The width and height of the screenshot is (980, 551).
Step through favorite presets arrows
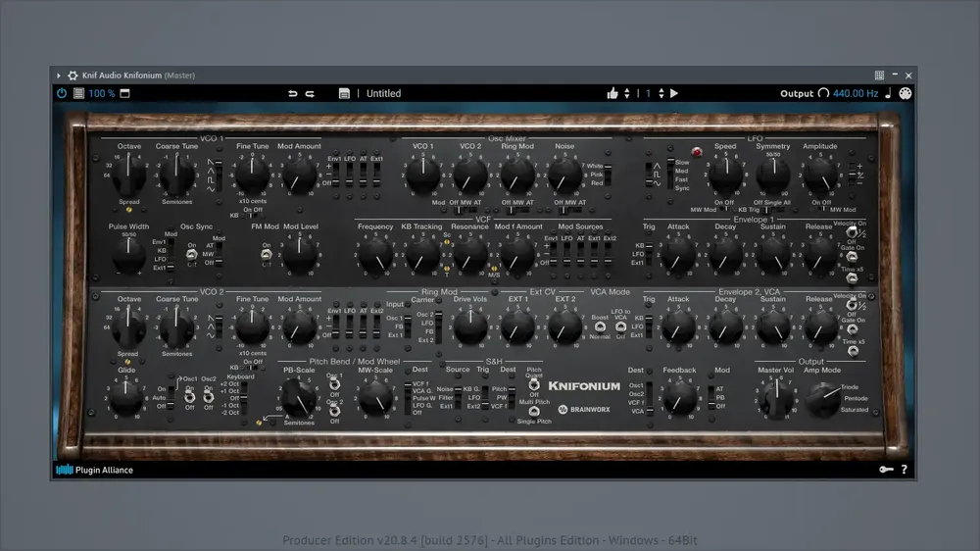627,93
